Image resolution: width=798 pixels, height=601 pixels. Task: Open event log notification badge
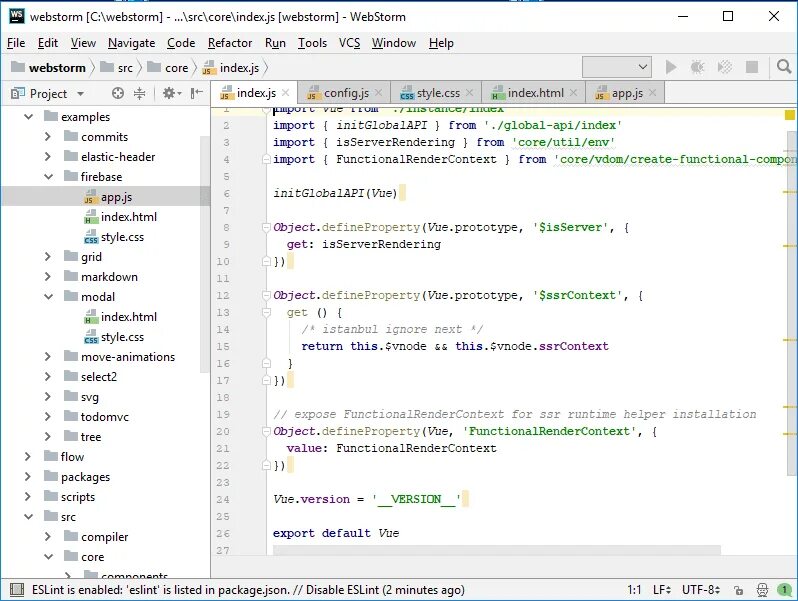(784, 590)
